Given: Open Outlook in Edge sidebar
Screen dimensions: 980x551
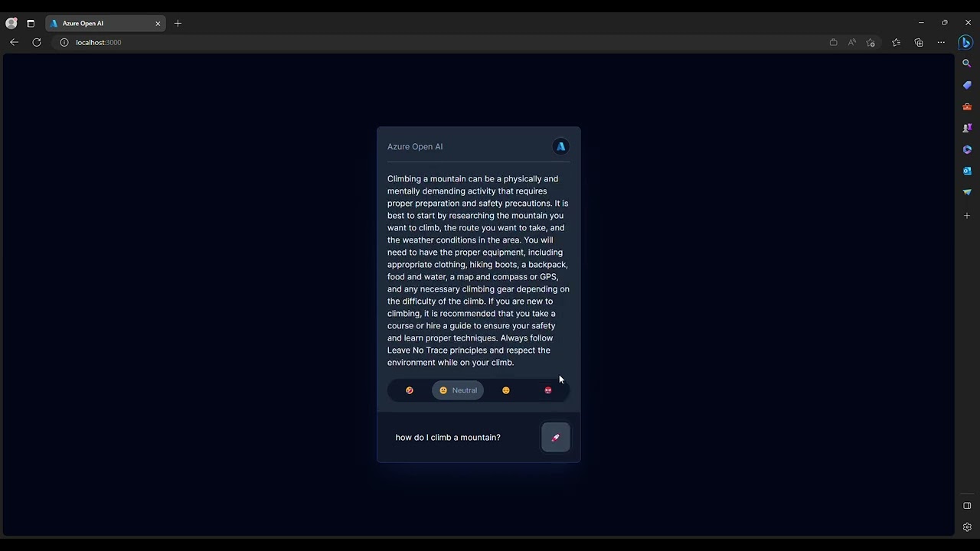Looking at the screenshot, I should pyautogui.click(x=967, y=171).
